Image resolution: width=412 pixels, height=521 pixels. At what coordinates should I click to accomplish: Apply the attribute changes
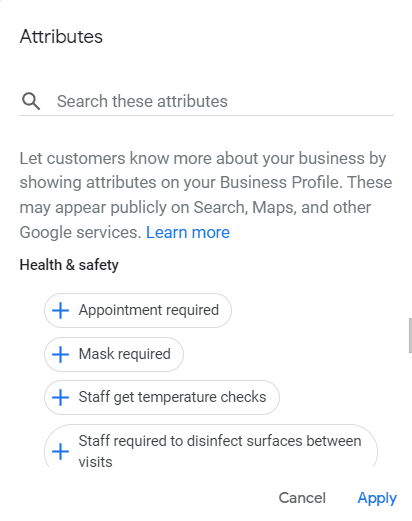[x=377, y=498]
